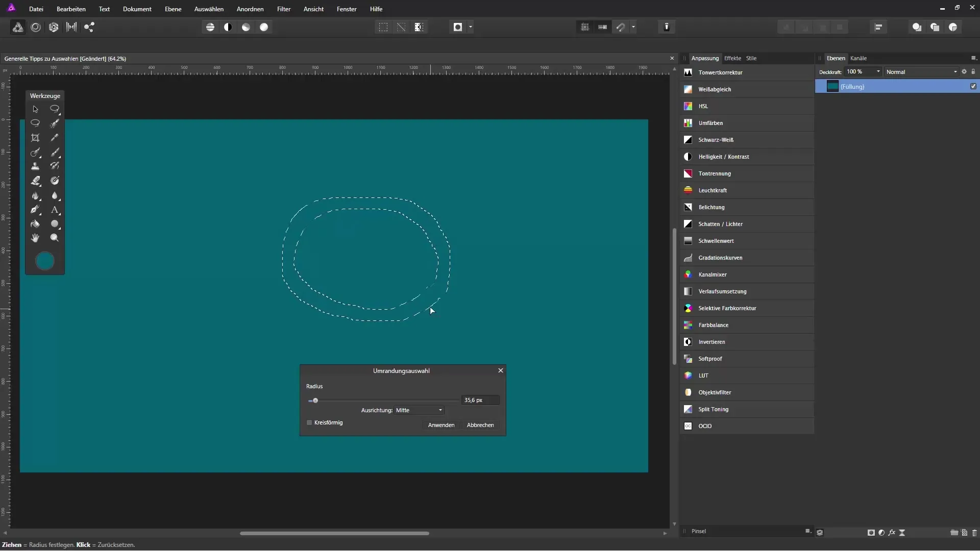Select the Eraser tool

(x=35, y=181)
